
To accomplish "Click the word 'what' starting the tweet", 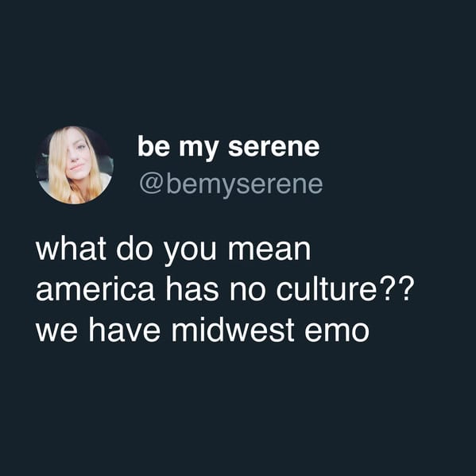I will 71,249.
